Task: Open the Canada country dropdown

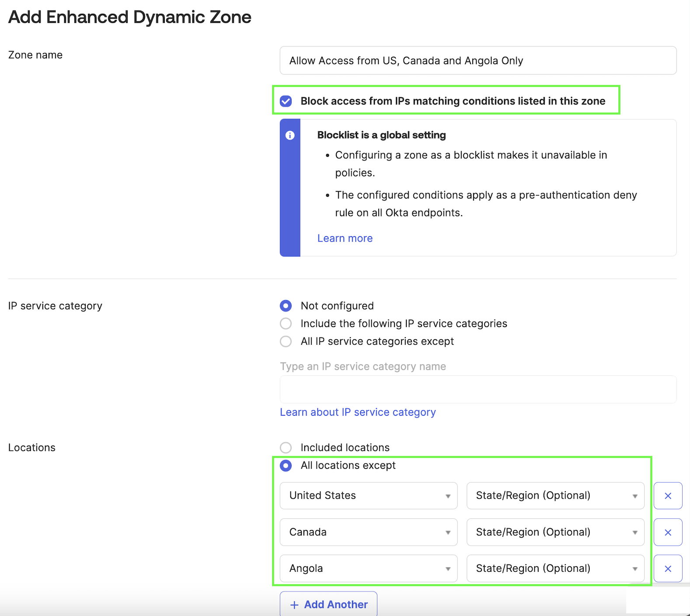Action: (369, 532)
